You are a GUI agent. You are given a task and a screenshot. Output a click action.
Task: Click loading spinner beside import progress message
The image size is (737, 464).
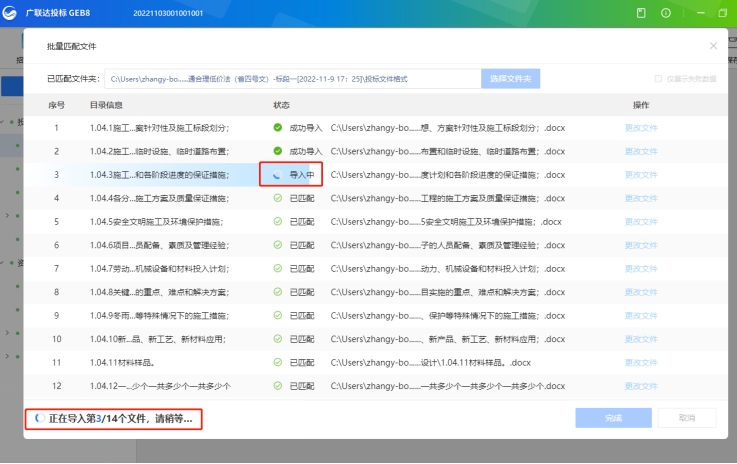coord(38,418)
